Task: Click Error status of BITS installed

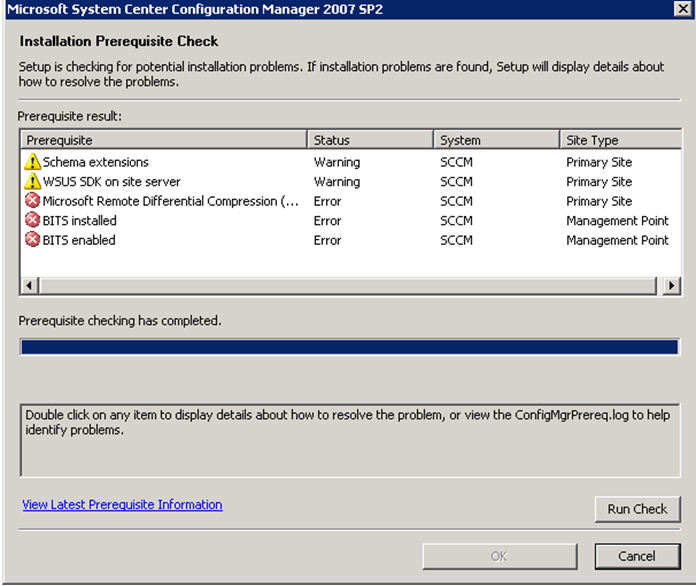Action: 328,221
